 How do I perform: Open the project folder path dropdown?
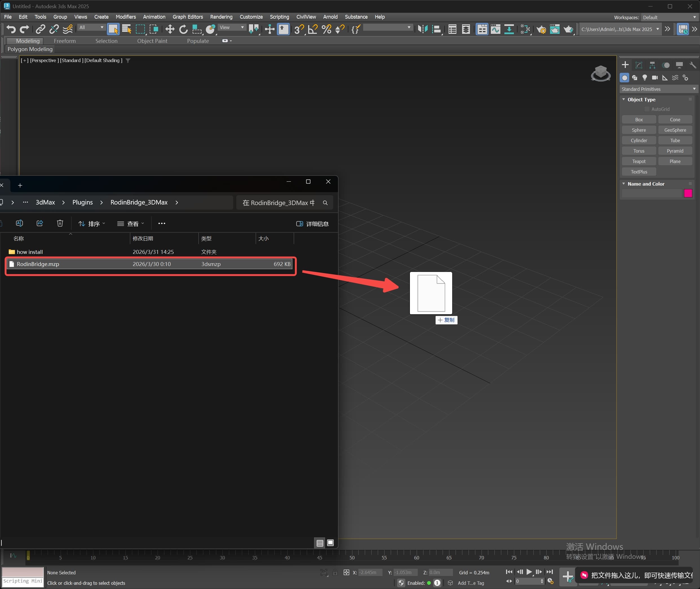[620, 29]
